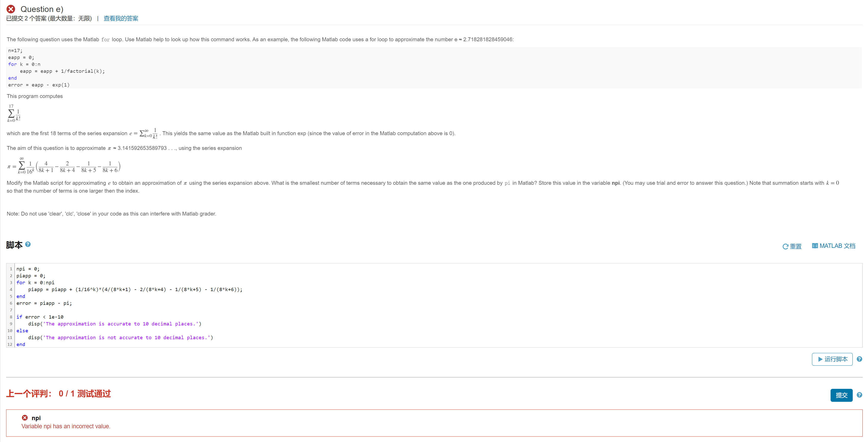Click the red X icon beside Question e)
The width and height of the screenshot is (868, 442).
pyautogui.click(x=11, y=9)
